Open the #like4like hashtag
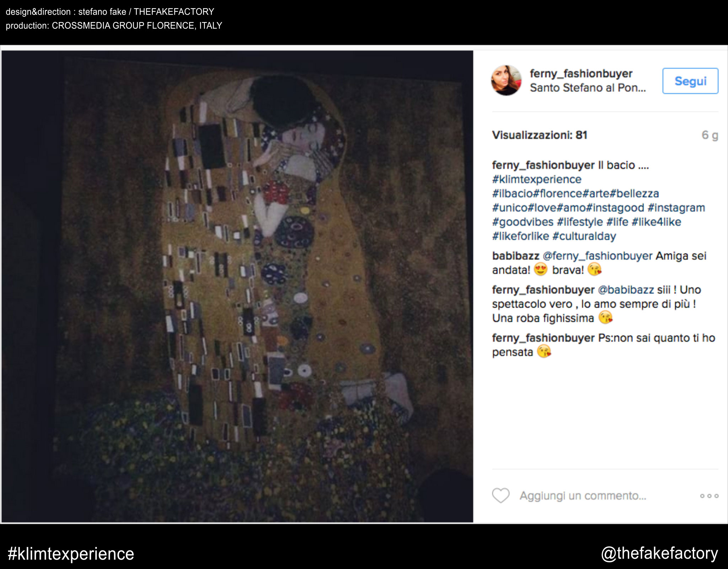Image resolution: width=728 pixels, height=569 pixels. [656, 222]
